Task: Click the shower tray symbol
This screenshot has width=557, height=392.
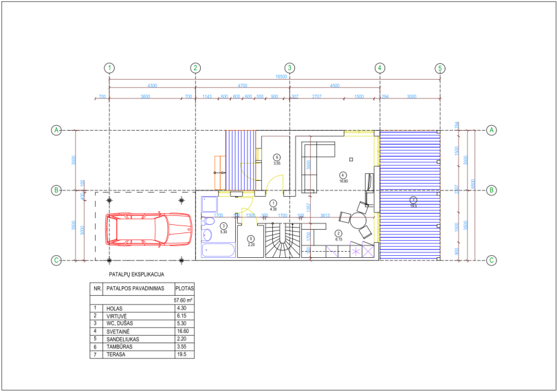Action: [210, 204]
